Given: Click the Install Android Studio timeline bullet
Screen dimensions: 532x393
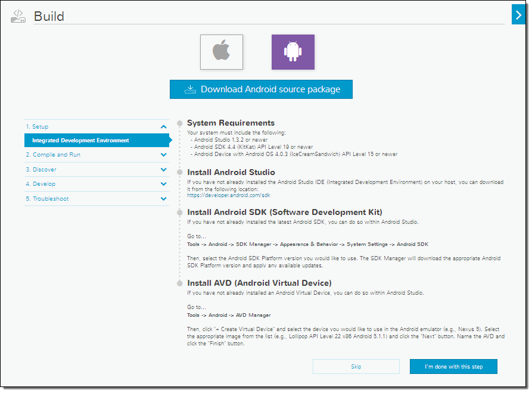Looking at the screenshot, I should click(x=180, y=173).
